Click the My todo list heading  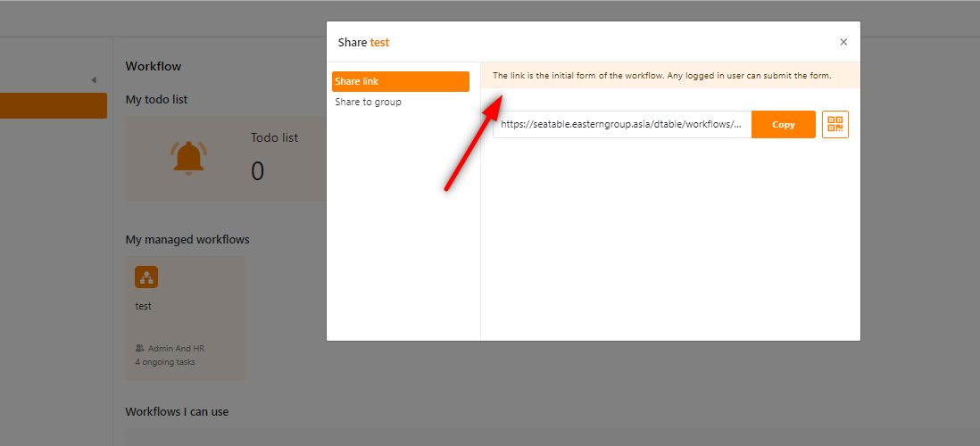tap(156, 99)
